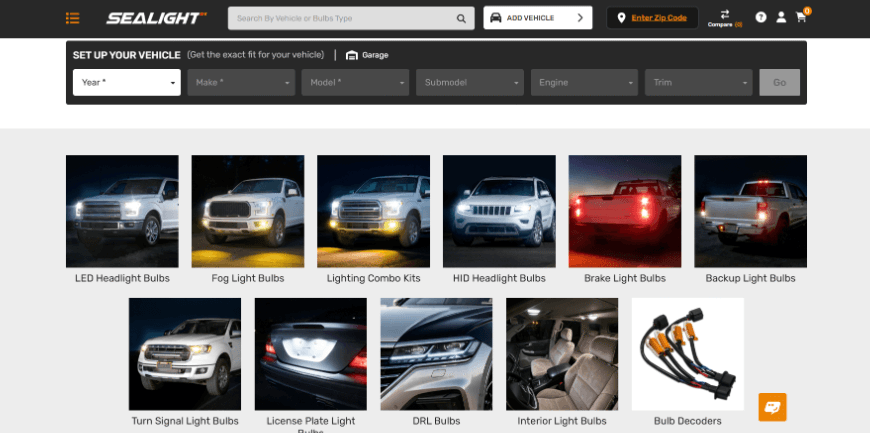Click the HID Headlight Bulbs label
The image size is (870, 433).
499,278
